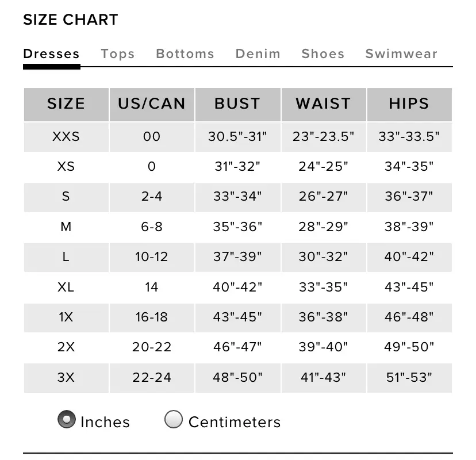The image size is (476, 460).
Task: Select the Dresses tab
Action: (x=51, y=53)
